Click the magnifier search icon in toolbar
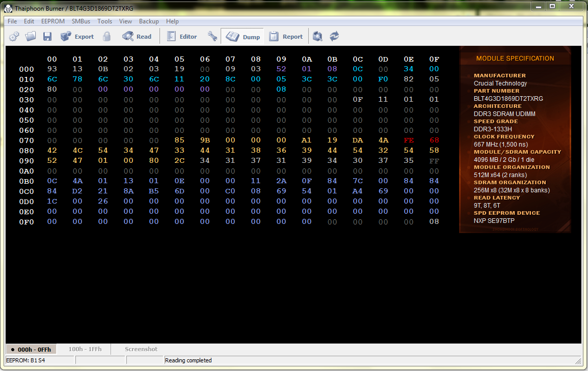 317,36
